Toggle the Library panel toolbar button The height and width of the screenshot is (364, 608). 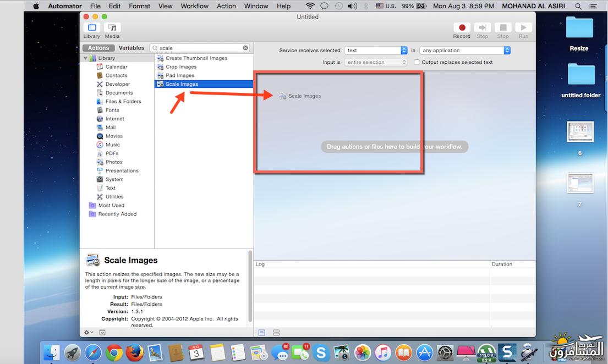pos(92,27)
